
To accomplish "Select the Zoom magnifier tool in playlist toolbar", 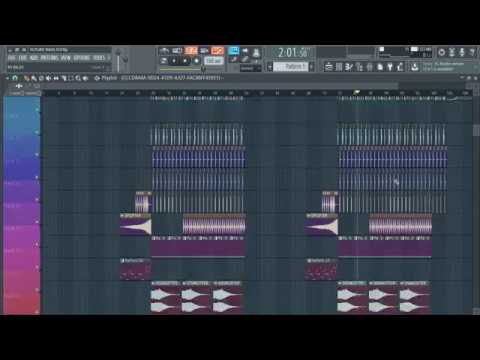I will pos(78,78).
